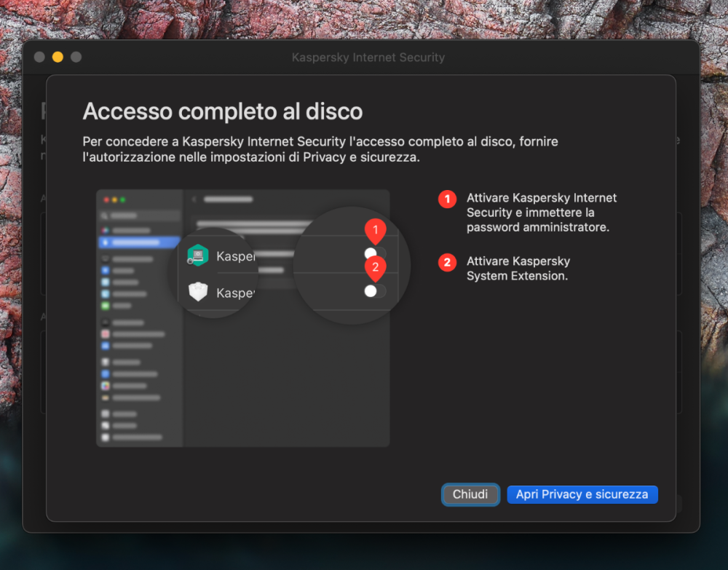728x570 pixels.
Task: Click the description paragraph starting "Per concedere"
Action: pyautogui.click(x=320, y=149)
